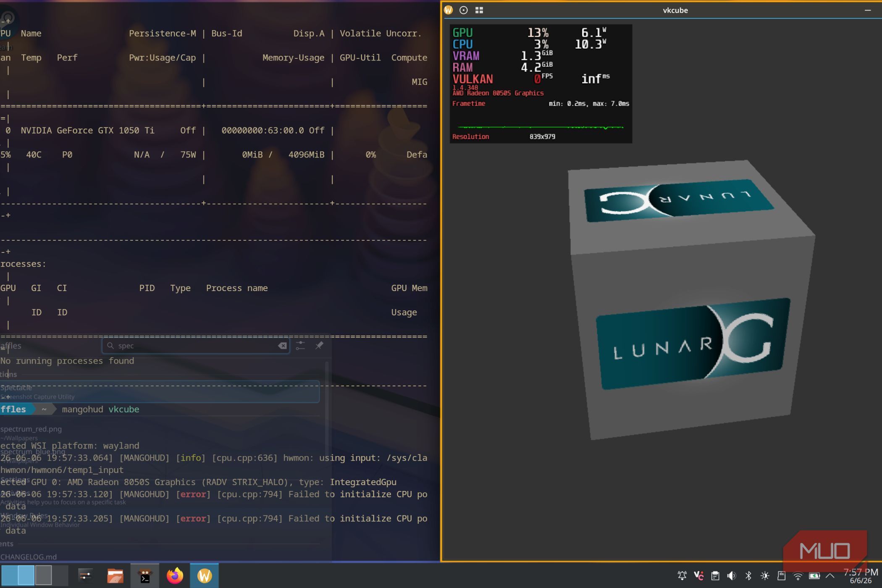Open the notifications bell in system tray
The image size is (882, 588).
click(682, 576)
